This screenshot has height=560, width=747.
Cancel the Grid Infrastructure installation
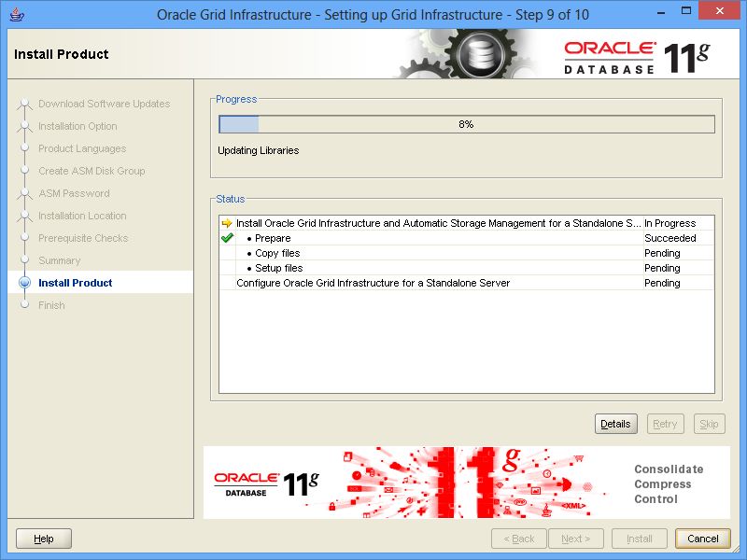click(703, 539)
